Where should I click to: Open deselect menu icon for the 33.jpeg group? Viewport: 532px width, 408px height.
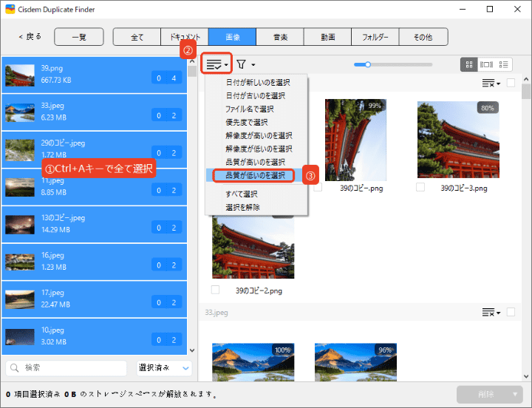pos(491,312)
